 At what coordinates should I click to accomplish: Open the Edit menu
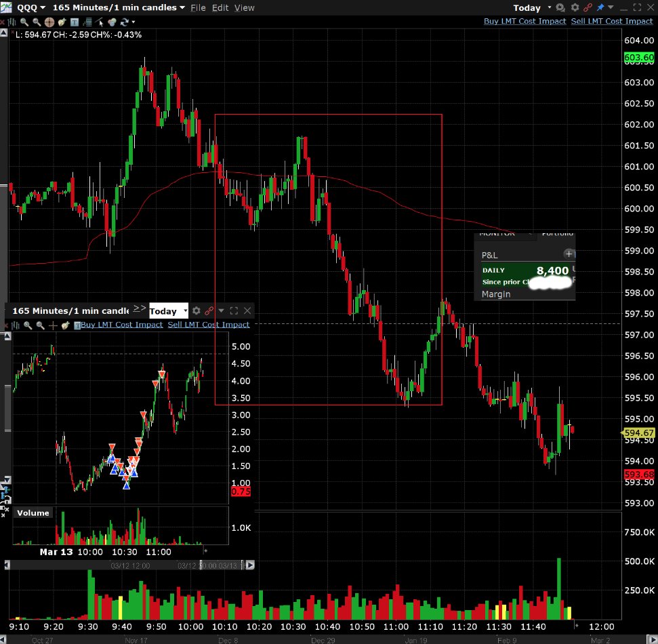pyautogui.click(x=220, y=7)
